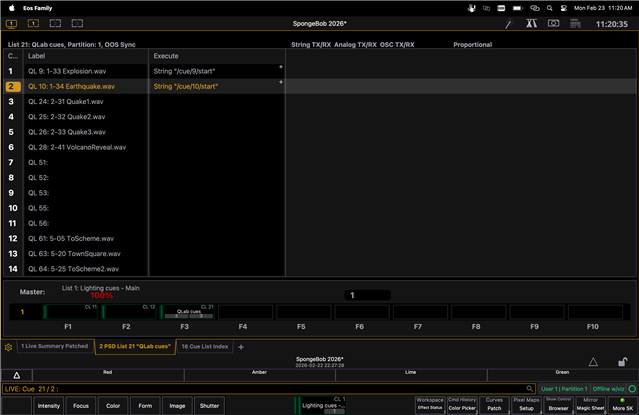Open the Magic Sheet display
This screenshot has width=639, height=415.
pos(591,407)
